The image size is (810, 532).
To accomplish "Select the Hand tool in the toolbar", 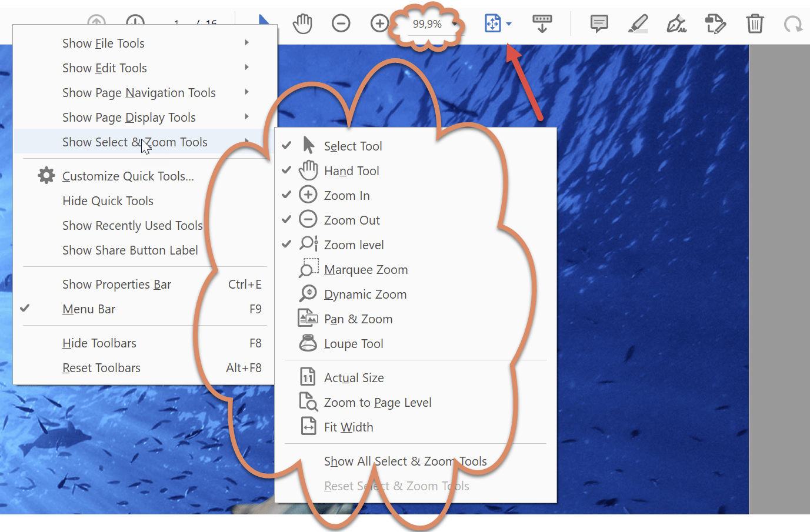I will (x=302, y=24).
